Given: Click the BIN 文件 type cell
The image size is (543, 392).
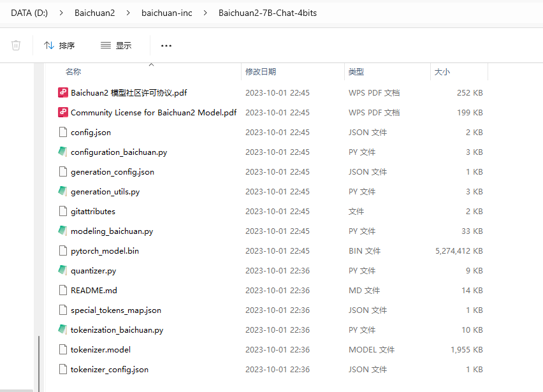Looking at the screenshot, I should pos(365,250).
